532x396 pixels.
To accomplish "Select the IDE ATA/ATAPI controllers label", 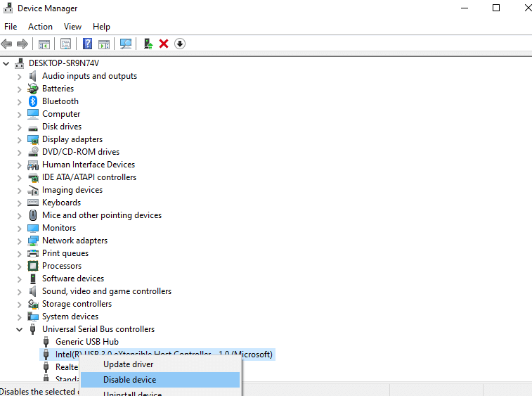I will point(89,177).
